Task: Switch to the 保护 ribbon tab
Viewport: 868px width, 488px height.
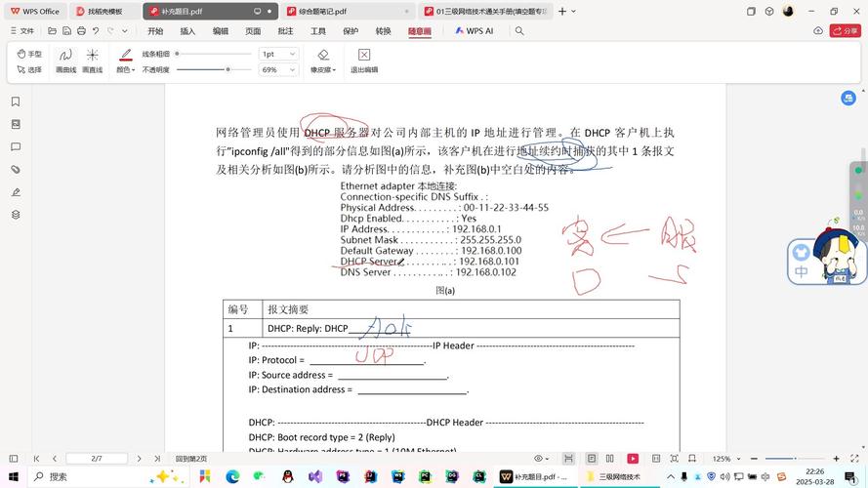Action: pyautogui.click(x=351, y=31)
